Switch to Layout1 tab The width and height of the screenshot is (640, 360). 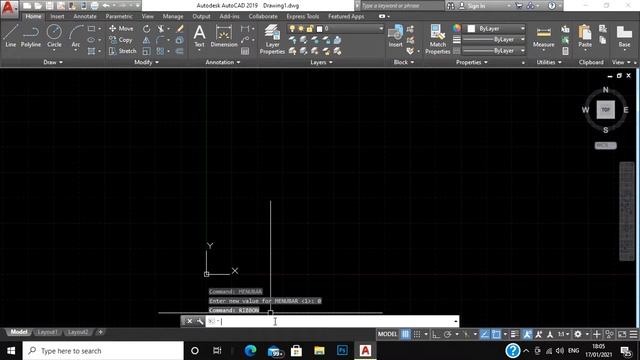47,332
